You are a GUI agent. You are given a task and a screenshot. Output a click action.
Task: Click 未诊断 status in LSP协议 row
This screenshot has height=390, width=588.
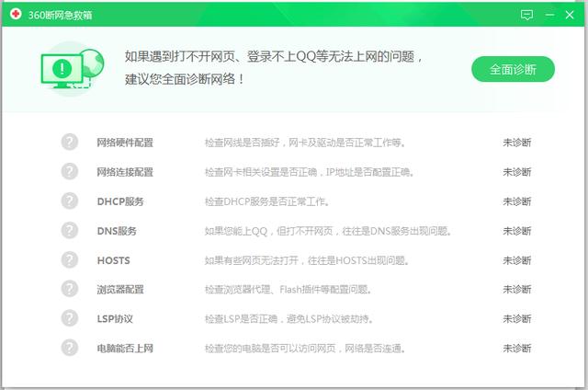click(x=516, y=319)
